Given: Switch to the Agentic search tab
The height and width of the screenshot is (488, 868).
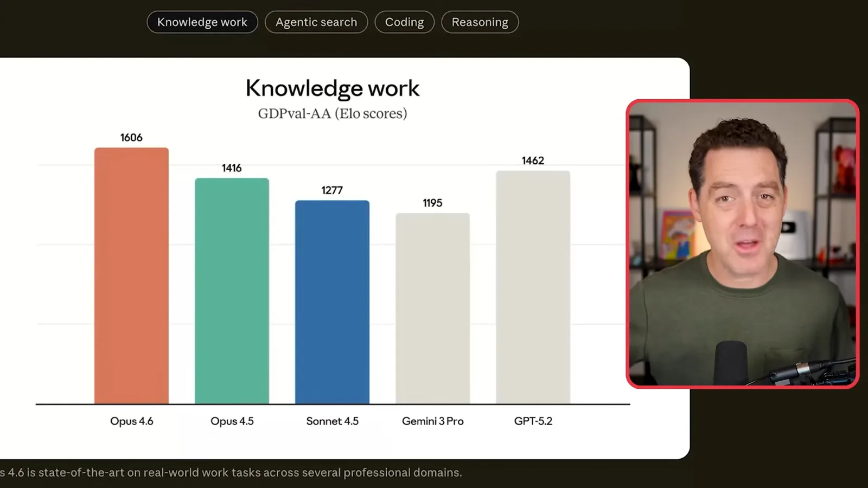Looking at the screenshot, I should pos(316,22).
